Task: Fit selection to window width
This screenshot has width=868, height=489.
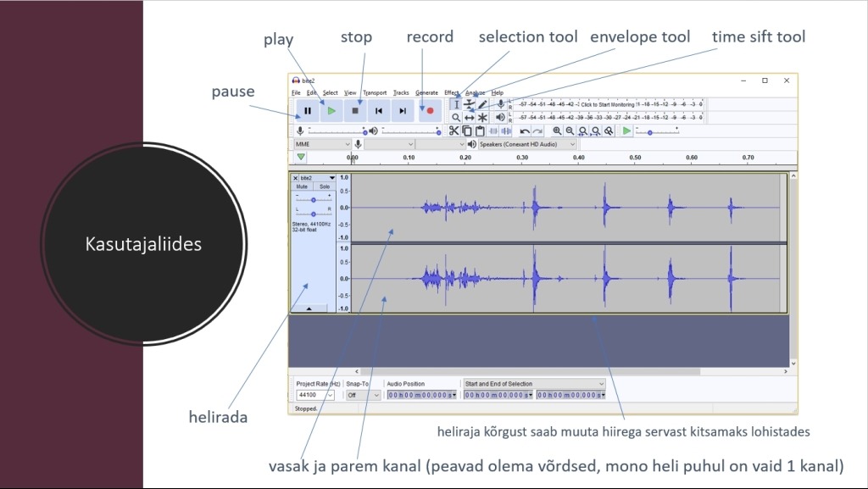Action: (583, 131)
